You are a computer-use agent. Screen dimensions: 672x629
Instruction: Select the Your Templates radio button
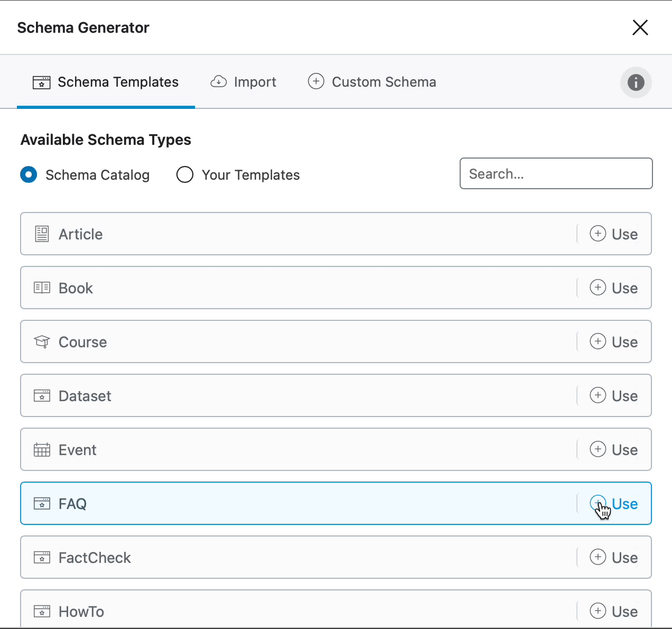click(x=185, y=174)
